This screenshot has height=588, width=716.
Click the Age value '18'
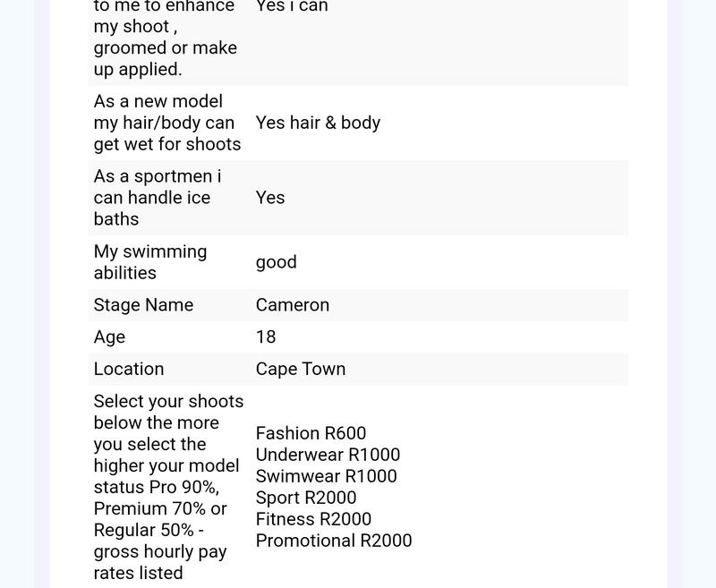(x=266, y=337)
